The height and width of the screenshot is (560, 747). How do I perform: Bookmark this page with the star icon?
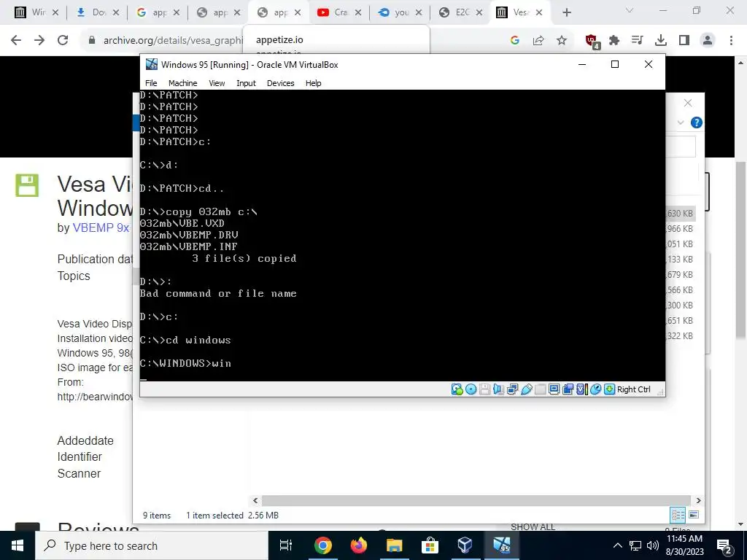(x=562, y=41)
